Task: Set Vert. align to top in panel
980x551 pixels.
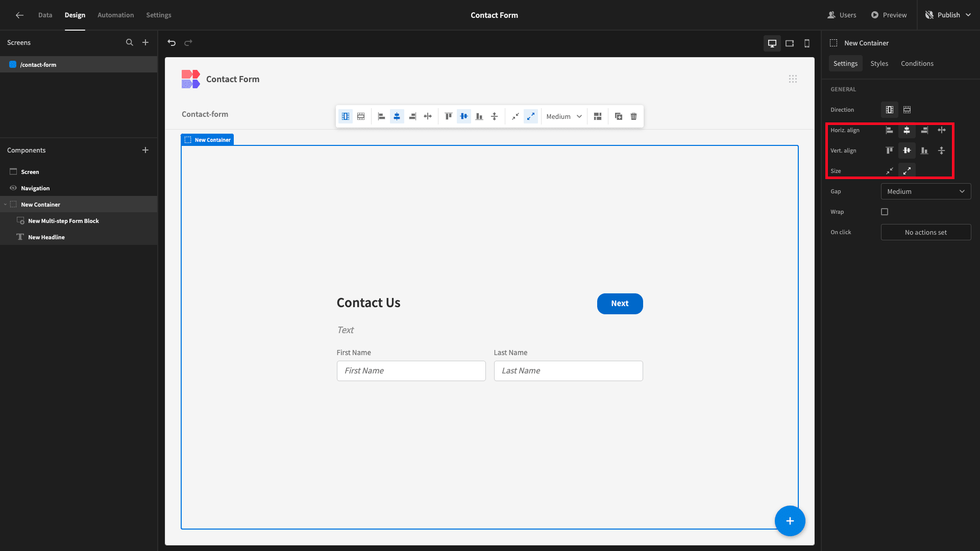Action: 890,151
